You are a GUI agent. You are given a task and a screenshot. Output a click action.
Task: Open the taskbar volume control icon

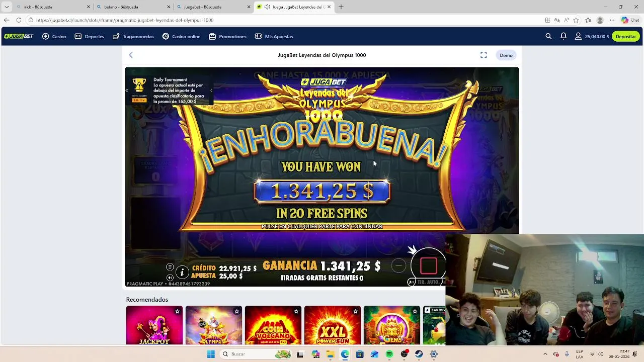click(600, 354)
